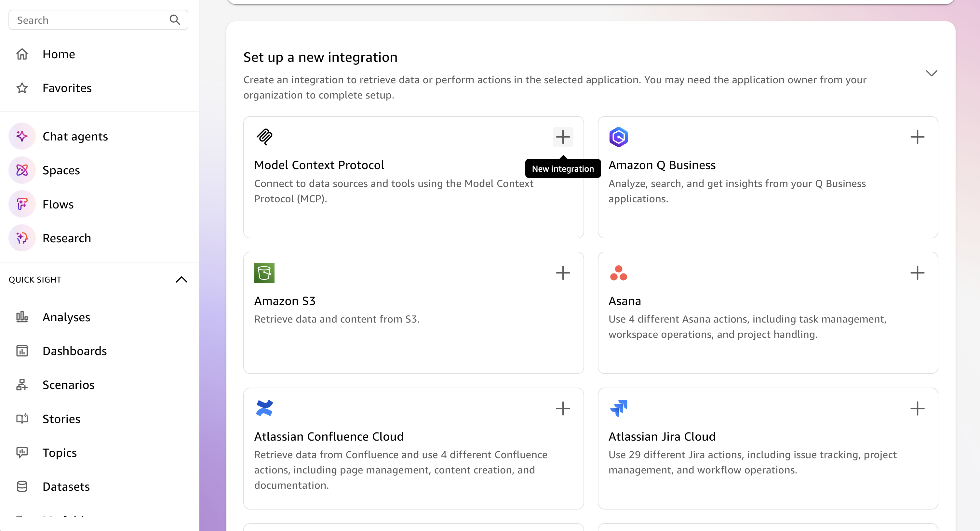
Task: Collapse the Set up a new integration panel
Action: pos(931,73)
